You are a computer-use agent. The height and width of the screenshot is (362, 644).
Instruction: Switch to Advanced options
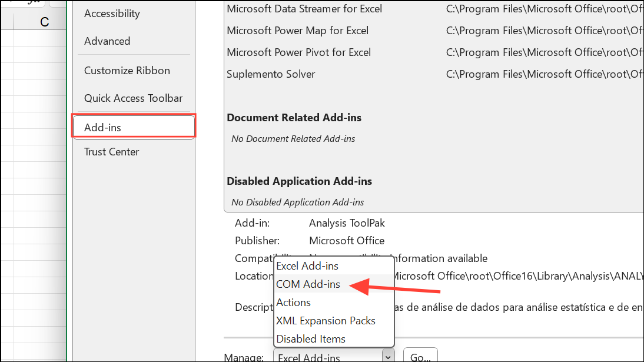pos(107,41)
